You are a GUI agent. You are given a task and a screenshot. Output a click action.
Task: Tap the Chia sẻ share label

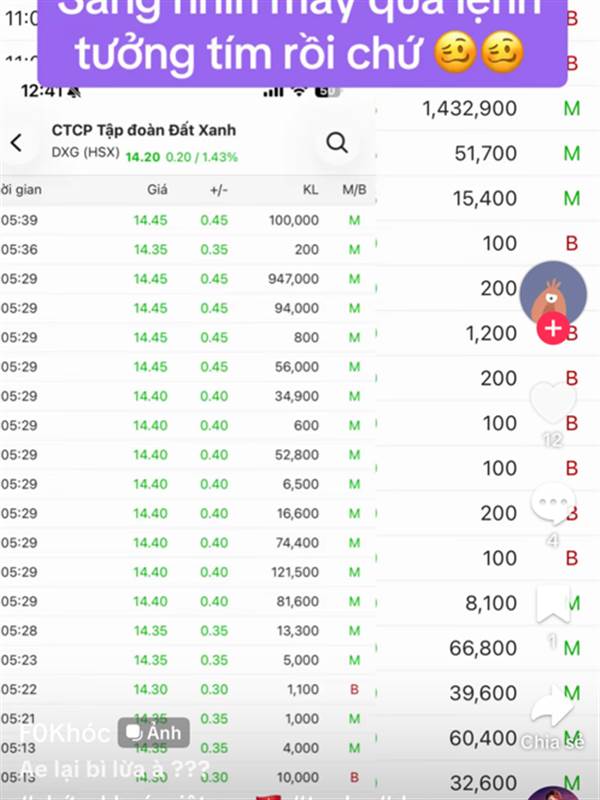(x=552, y=742)
